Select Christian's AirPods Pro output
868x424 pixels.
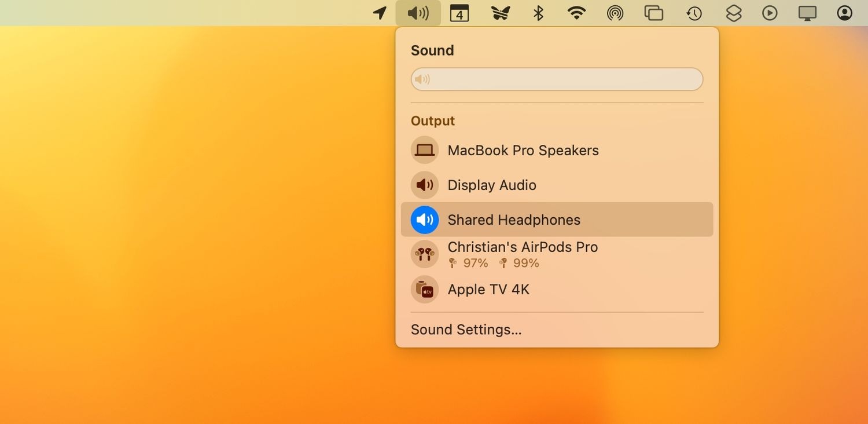pyautogui.click(x=557, y=254)
